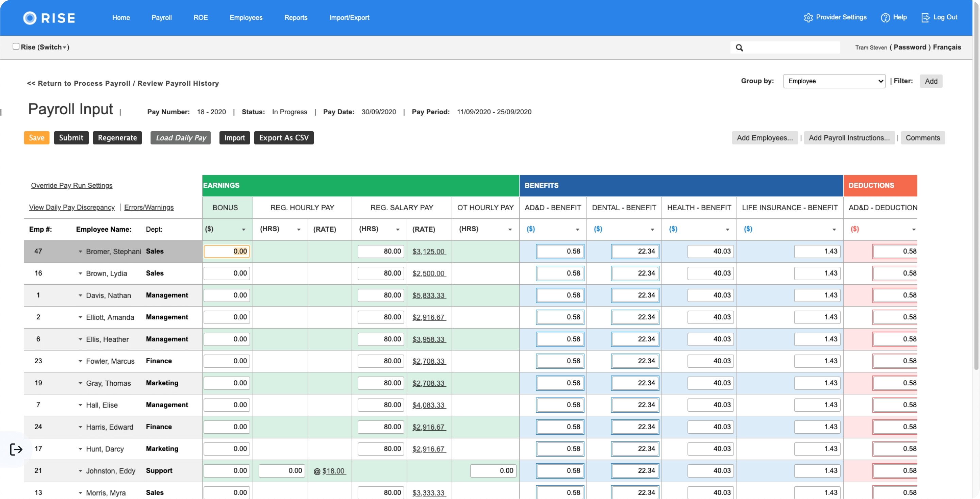Click the search magnifier icon
Image resolution: width=980 pixels, height=499 pixels.
click(739, 48)
